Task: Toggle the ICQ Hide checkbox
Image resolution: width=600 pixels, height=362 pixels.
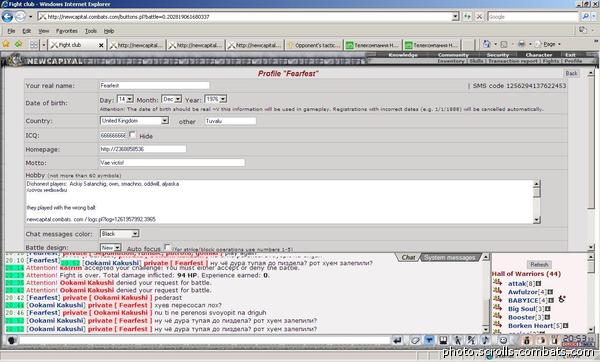Action: pos(132,135)
